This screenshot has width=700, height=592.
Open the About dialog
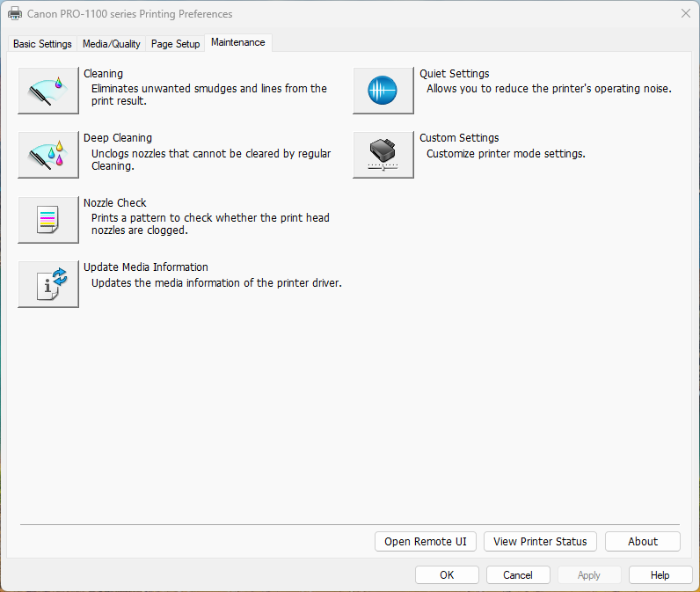642,542
